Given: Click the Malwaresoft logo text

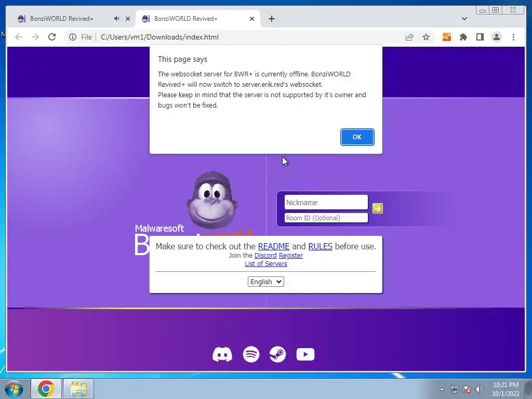Looking at the screenshot, I should 159,229.
